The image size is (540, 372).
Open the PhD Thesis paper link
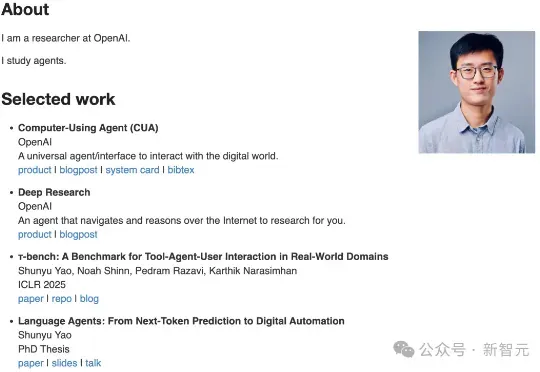pos(31,363)
